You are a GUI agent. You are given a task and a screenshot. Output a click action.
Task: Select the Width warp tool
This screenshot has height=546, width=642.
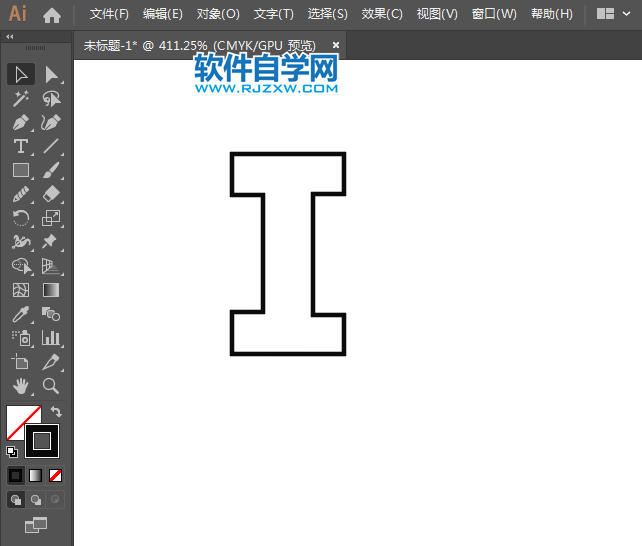point(21,242)
